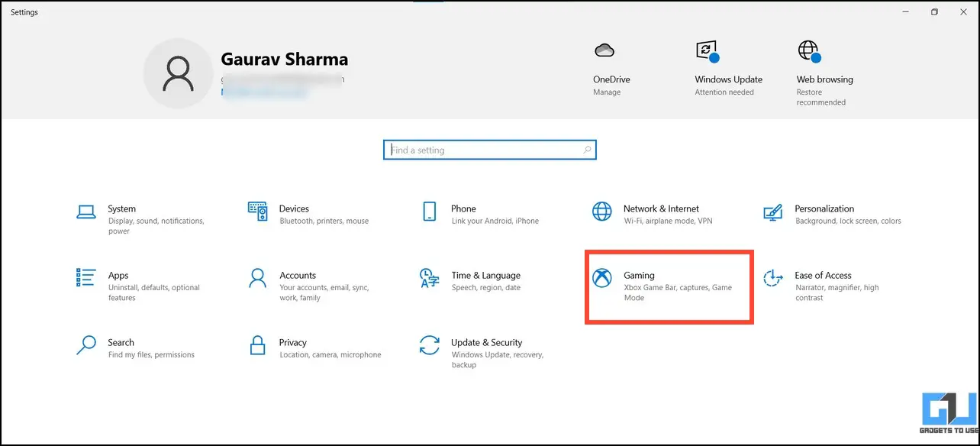Open the Phone category title
This screenshot has width=980, height=446.
point(463,208)
